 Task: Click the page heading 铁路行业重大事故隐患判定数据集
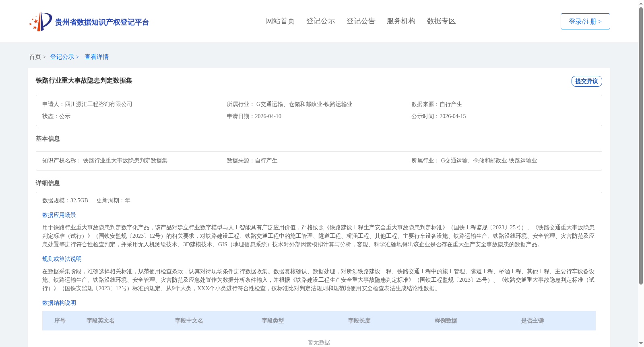pos(84,81)
